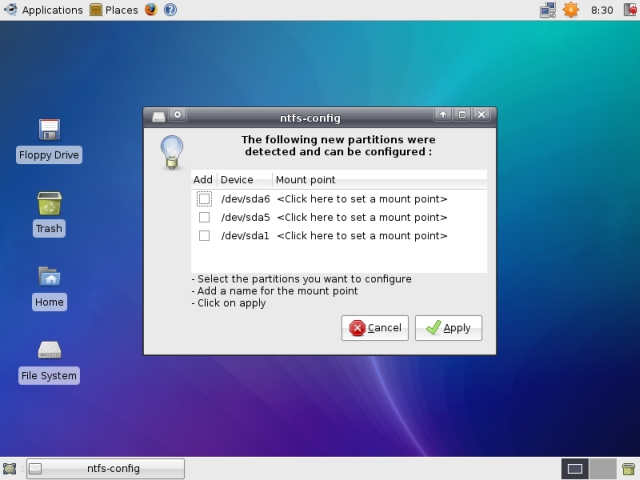Select the /dev/sda1 device name
The width and height of the screenshot is (640, 480).
[x=245, y=236]
